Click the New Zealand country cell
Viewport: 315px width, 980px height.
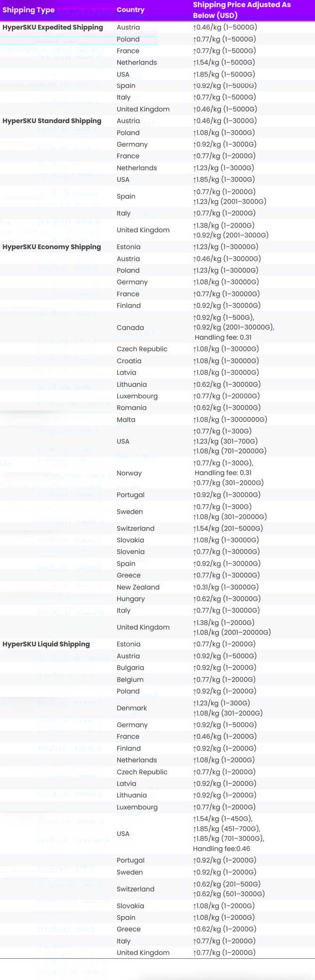click(x=138, y=587)
